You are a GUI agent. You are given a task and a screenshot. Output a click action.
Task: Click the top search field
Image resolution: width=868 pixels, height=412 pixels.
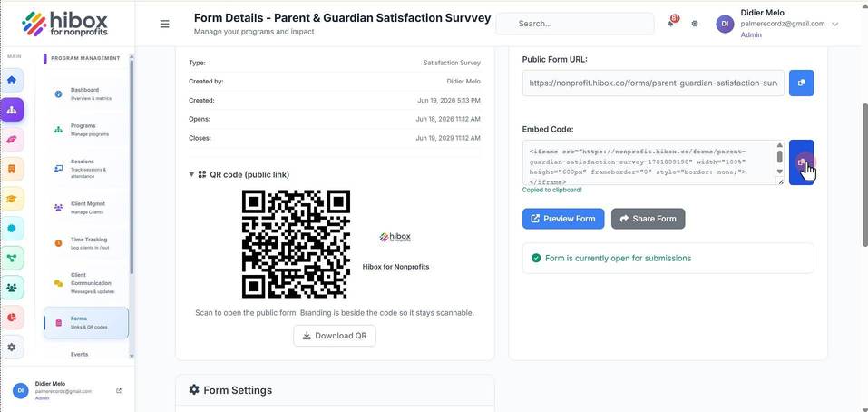[x=575, y=24]
